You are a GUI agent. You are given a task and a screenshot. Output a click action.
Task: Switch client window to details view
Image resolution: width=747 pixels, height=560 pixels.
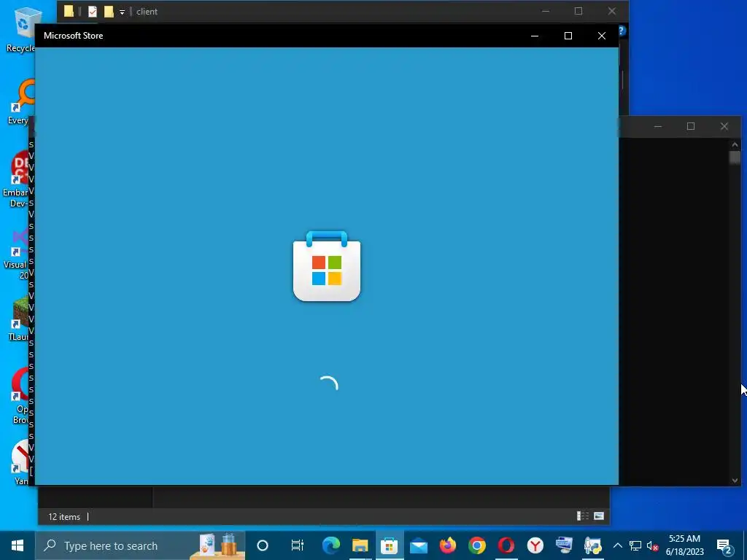(583, 516)
